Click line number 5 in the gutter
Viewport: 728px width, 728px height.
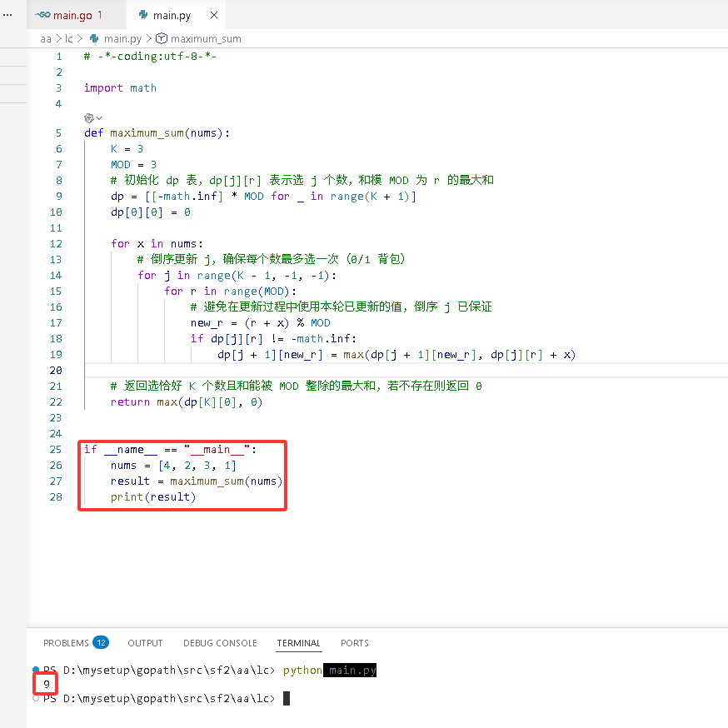coord(58,133)
